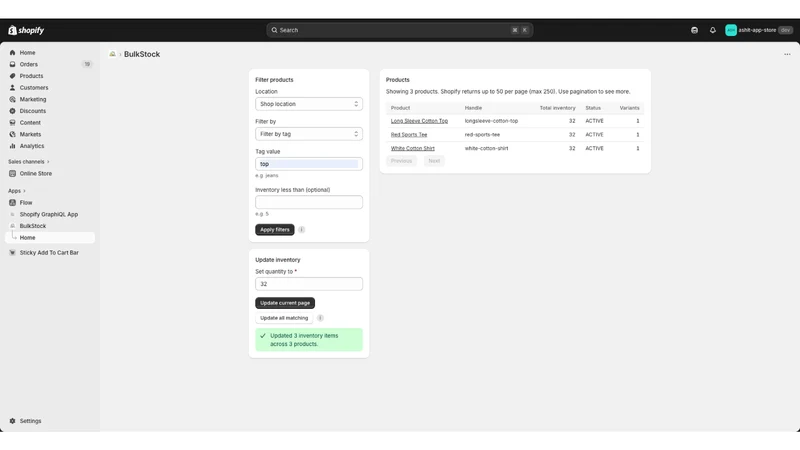
Task: Expand Sales channels section
Action: [x=29, y=162]
